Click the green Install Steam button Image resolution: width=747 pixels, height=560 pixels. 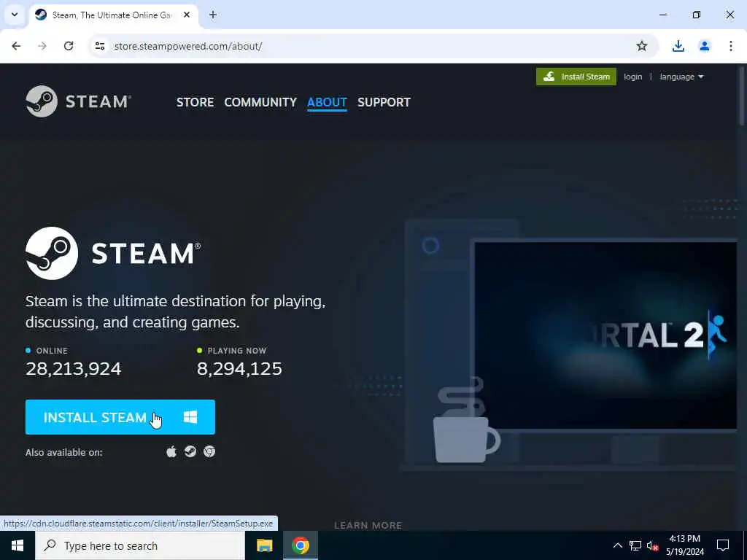[x=576, y=77]
